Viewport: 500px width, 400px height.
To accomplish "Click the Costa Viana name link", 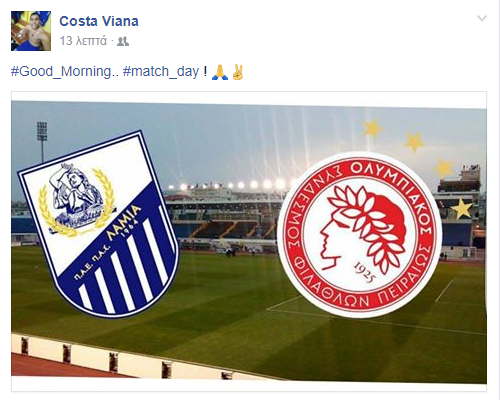I will (x=99, y=21).
